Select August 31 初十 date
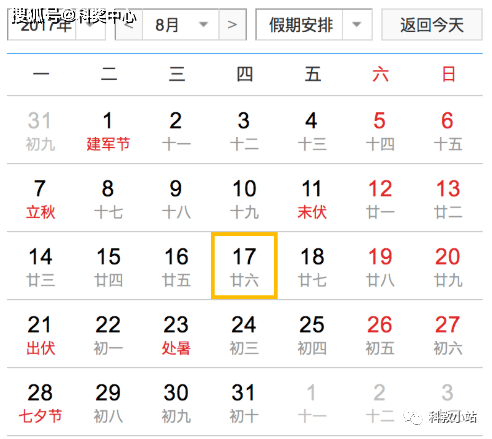The height and width of the screenshot is (439, 492). click(244, 402)
